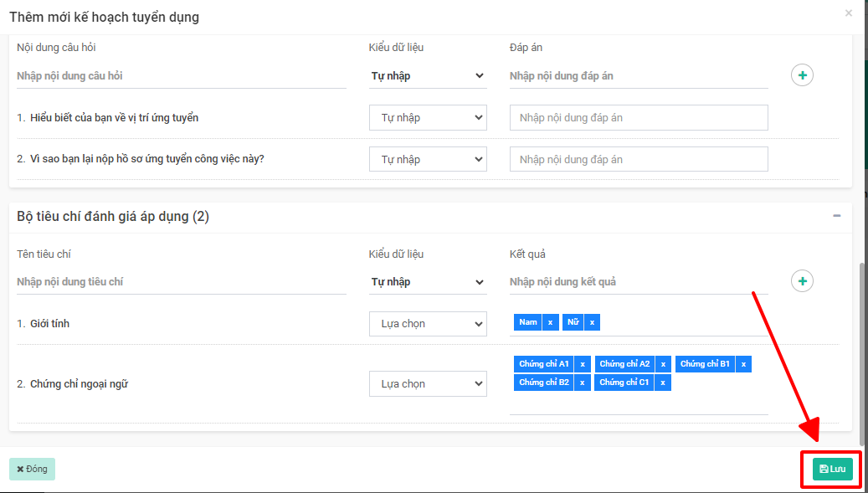
Task: Click the 'Lưu' save button
Action: coord(832,469)
